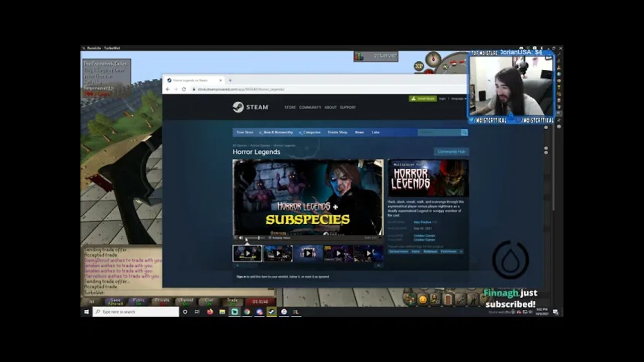Click the Cortana circle on taskbar
Screen dimensions: 644x362
pos(185,312)
